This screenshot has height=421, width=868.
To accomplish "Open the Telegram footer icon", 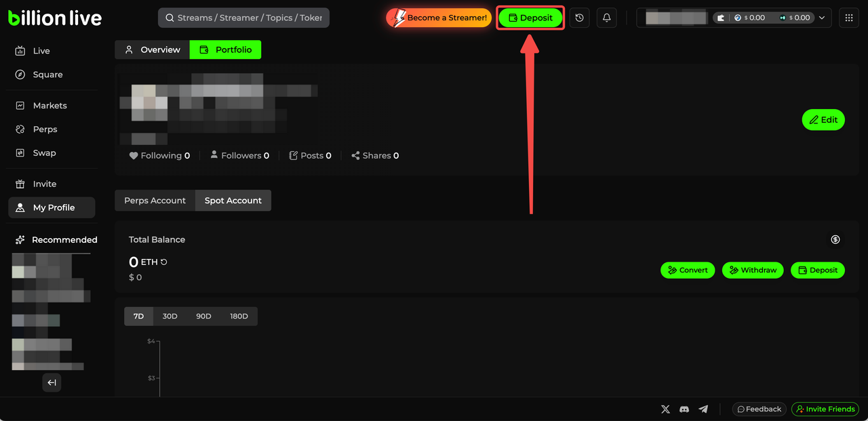I will (x=703, y=409).
